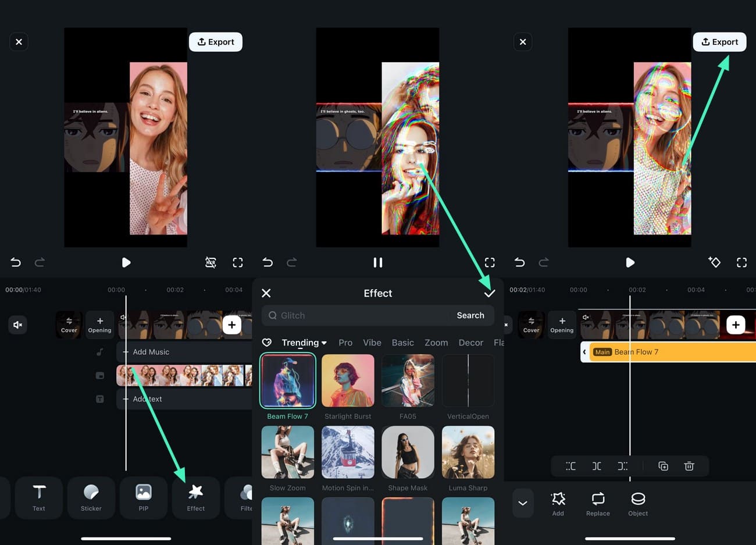The height and width of the screenshot is (545, 756).
Task: Toggle the HDR preview icon
Action: (211, 262)
